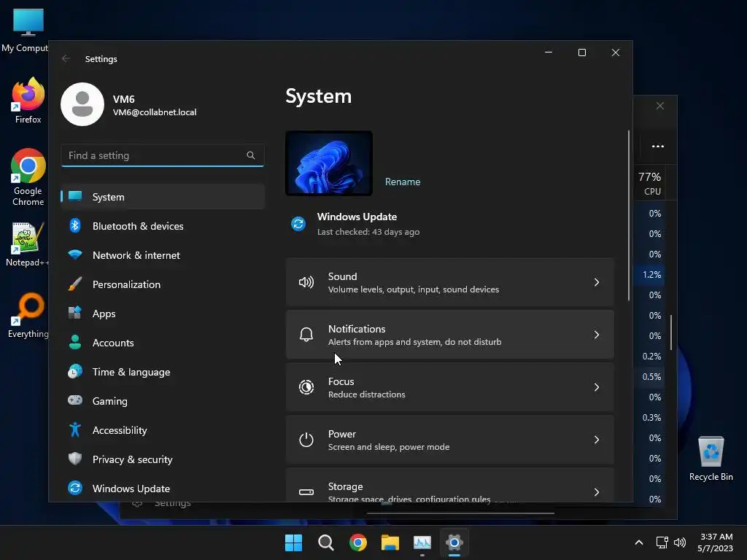Open the Notepad++ desktop shortcut
Viewport: 747px width, 560px height.
pos(27,244)
